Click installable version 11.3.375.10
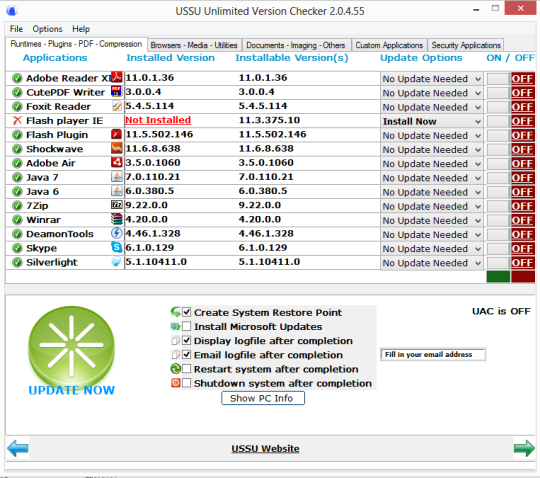The height and width of the screenshot is (478, 540). point(269,120)
